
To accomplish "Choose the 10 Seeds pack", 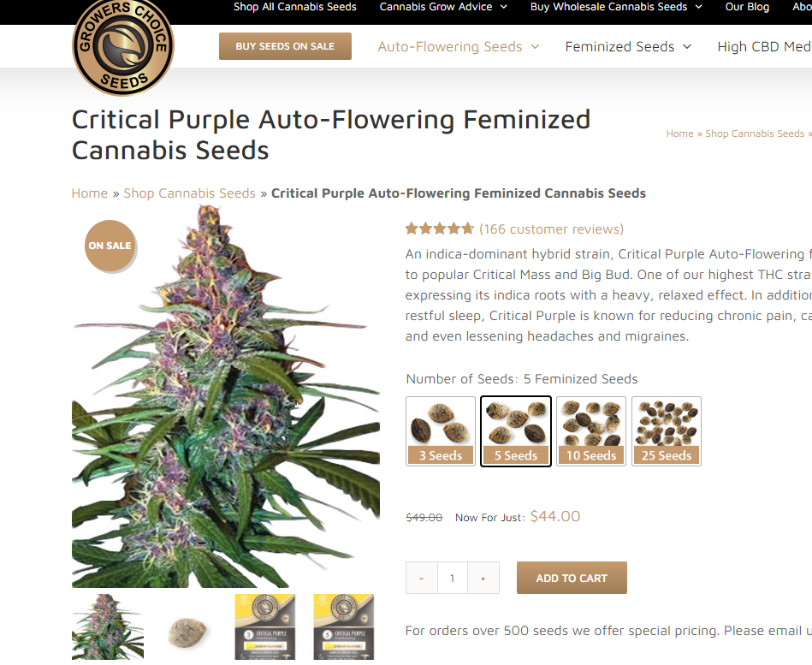I will pos(591,430).
